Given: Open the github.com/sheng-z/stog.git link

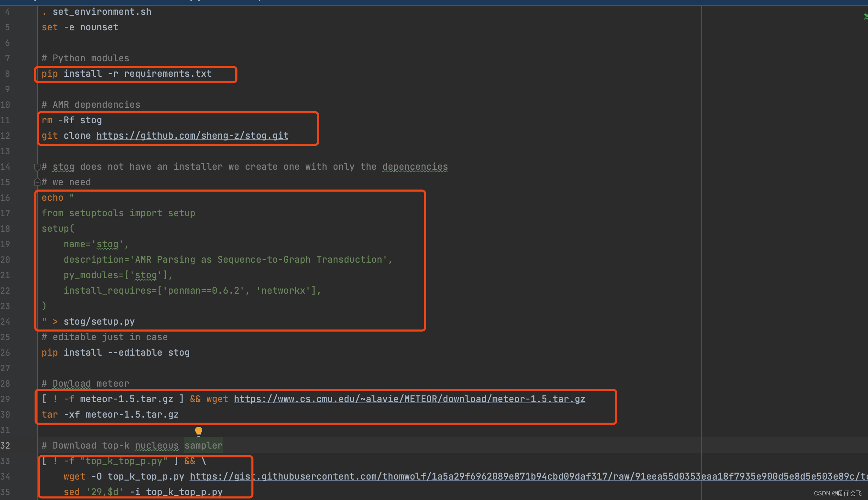Looking at the screenshot, I should [192, 136].
